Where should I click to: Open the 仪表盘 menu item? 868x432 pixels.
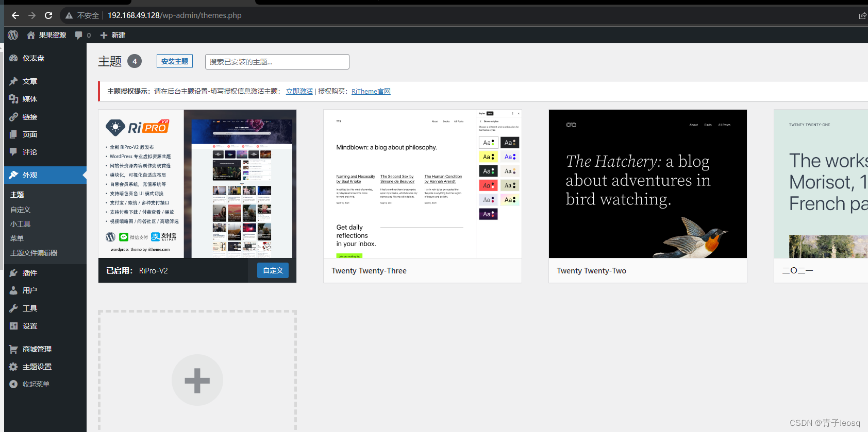pos(45,58)
